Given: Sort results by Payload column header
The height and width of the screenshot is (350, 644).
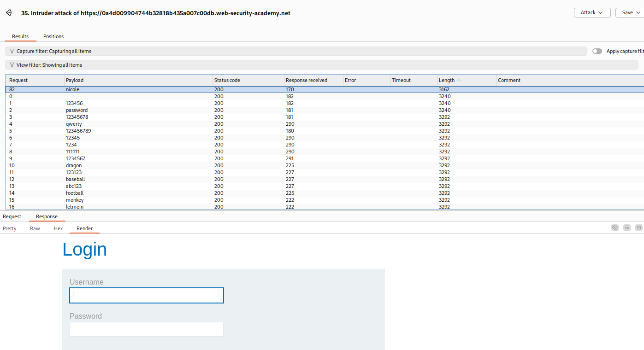Looking at the screenshot, I should [75, 80].
